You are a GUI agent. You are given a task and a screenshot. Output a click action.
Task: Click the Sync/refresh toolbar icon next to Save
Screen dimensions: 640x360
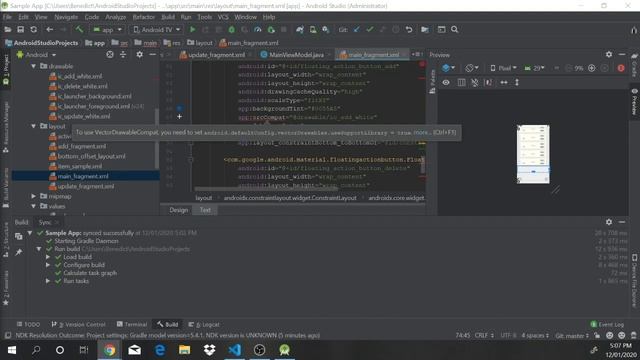tap(33, 29)
